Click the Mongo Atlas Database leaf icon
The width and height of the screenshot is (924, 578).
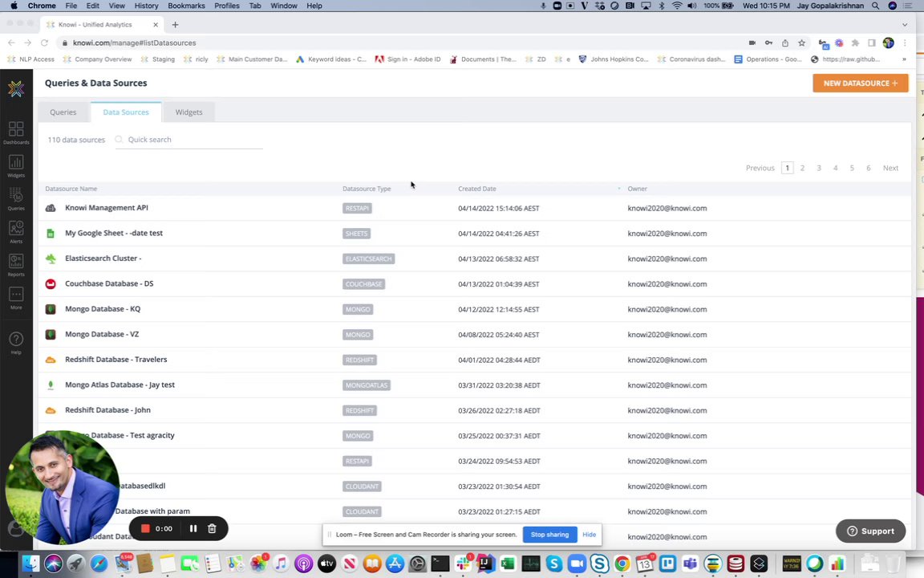click(51, 385)
